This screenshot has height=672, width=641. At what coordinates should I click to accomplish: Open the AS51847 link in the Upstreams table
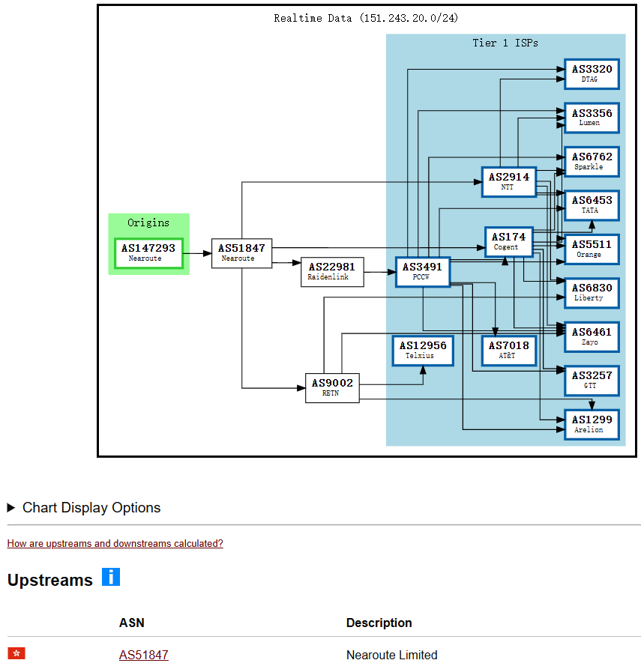pos(143,654)
